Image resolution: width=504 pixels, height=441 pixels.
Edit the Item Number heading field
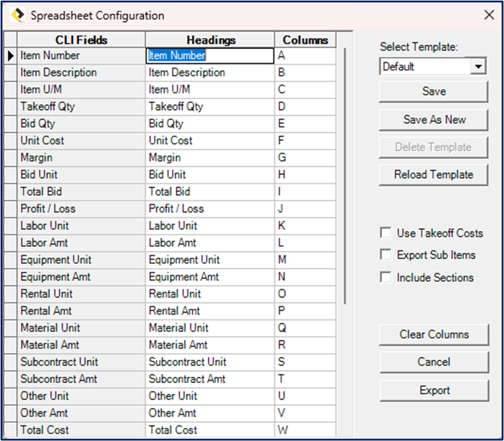[x=210, y=55]
